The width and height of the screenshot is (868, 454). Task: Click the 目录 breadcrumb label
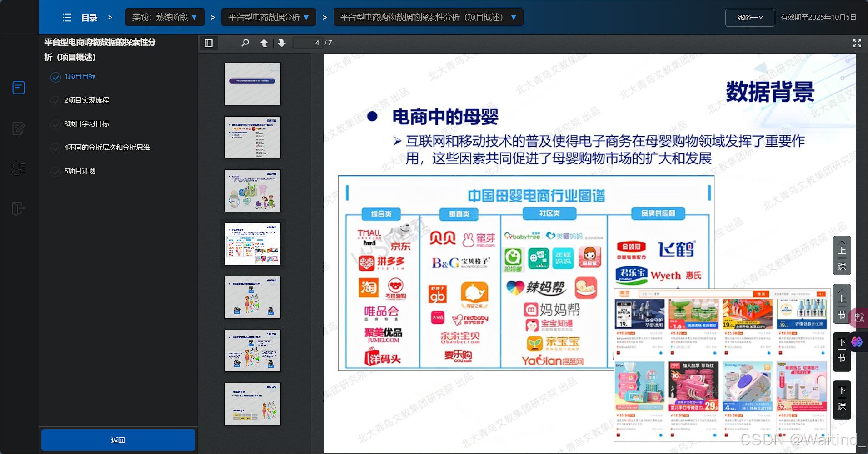pos(90,18)
